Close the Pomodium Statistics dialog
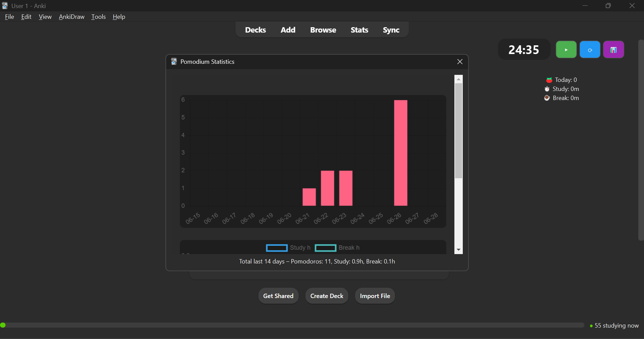The image size is (644, 339). 459,62
